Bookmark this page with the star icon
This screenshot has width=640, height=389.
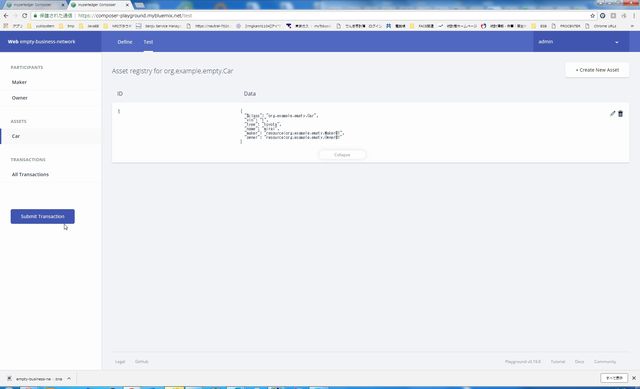(592, 16)
